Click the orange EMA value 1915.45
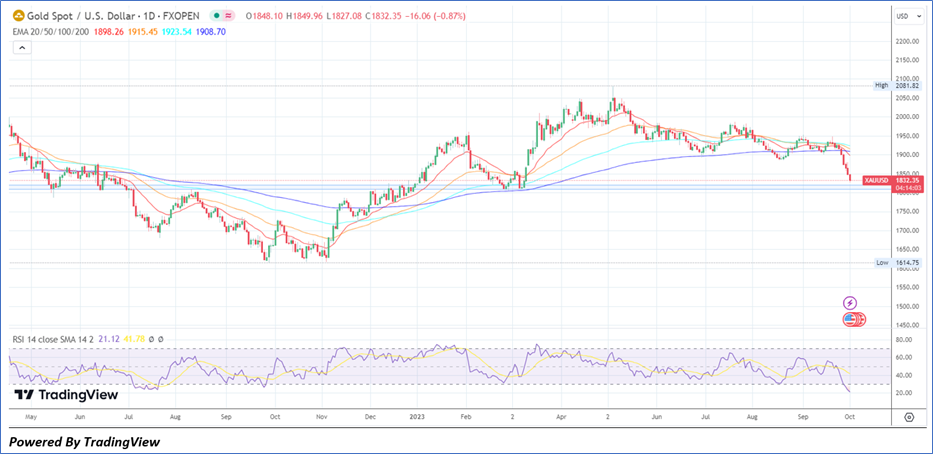The width and height of the screenshot is (933, 454). coord(143,32)
